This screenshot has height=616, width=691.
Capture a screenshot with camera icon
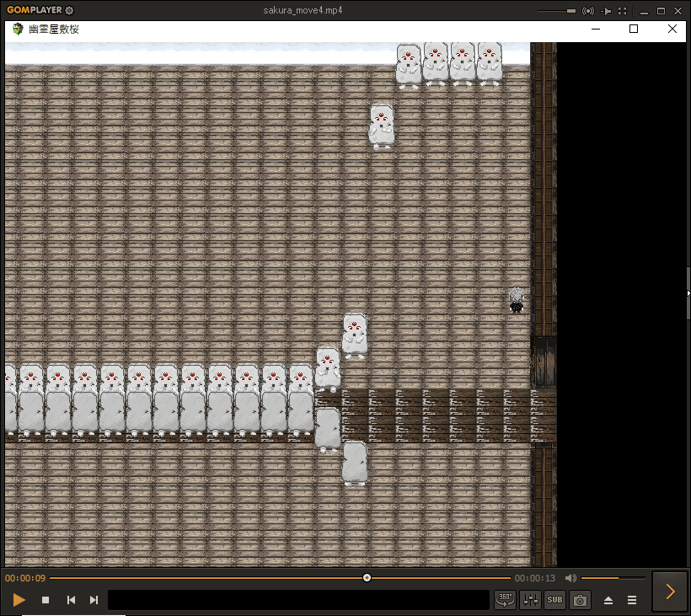(580, 600)
